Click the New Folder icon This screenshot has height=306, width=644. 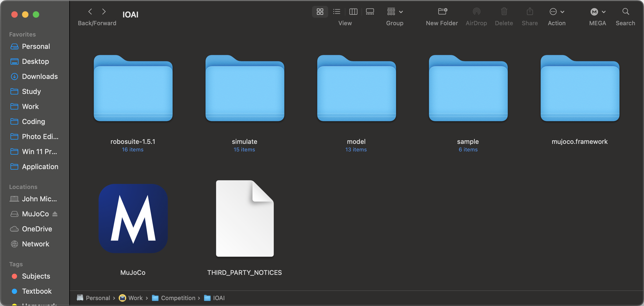click(442, 12)
